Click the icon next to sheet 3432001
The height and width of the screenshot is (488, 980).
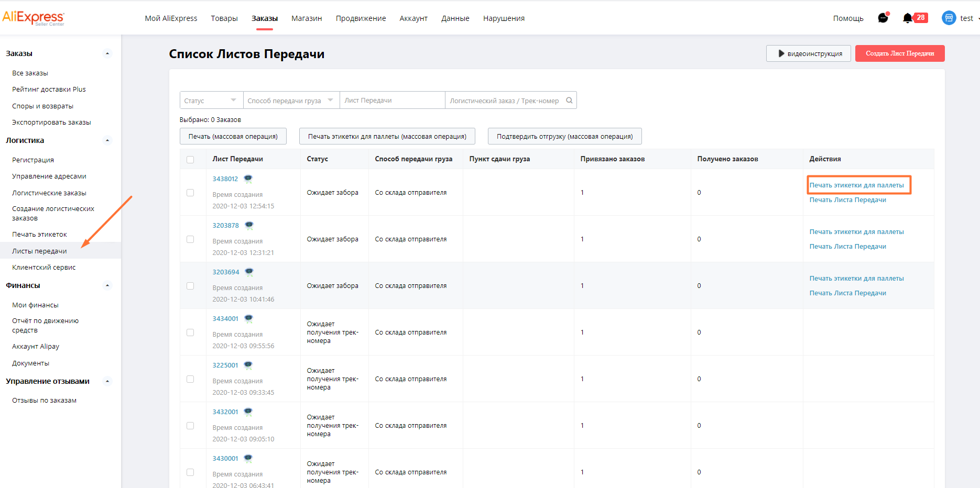[x=248, y=412]
